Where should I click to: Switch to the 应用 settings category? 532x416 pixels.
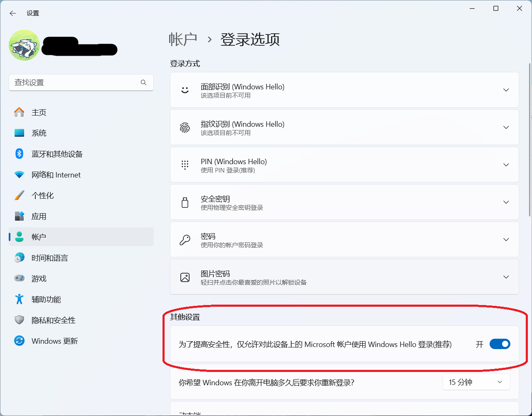[x=81, y=216]
